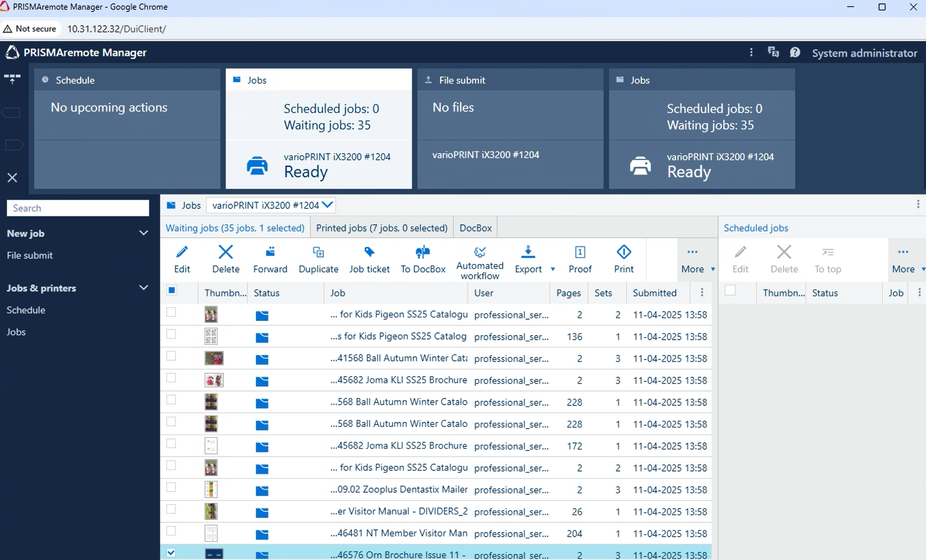Open File submit in the sidebar

click(x=30, y=255)
